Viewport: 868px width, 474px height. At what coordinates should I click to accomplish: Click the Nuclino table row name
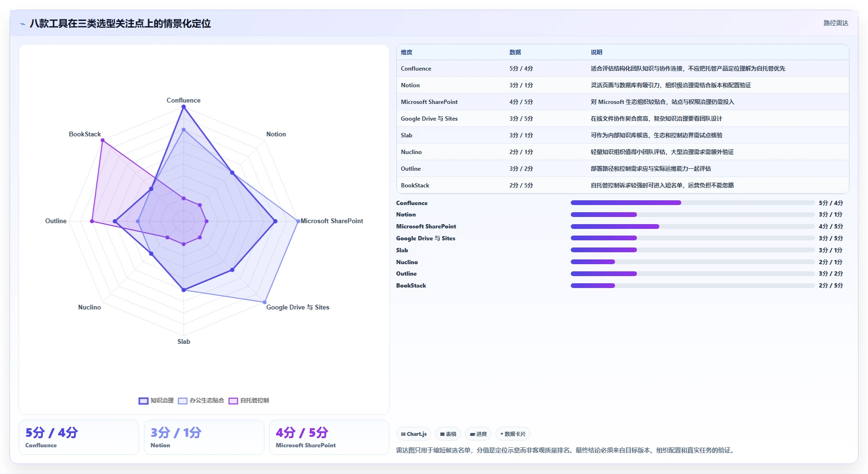(x=411, y=152)
